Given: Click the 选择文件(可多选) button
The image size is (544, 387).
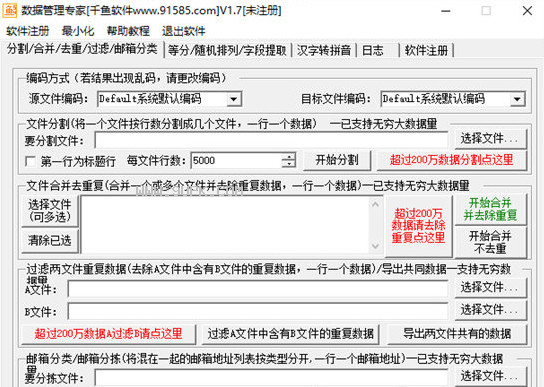Looking at the screenshot, I should pos(50,211).
